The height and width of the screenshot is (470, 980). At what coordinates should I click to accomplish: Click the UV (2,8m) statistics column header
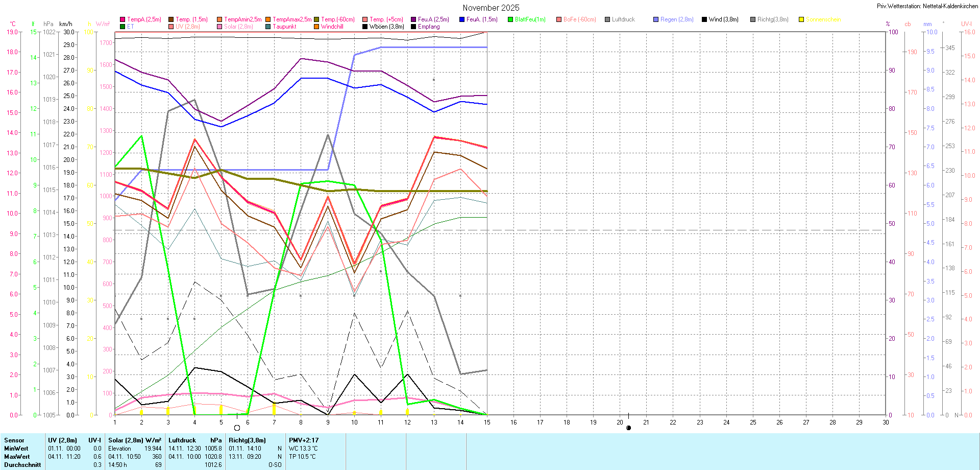pos(62,440)
